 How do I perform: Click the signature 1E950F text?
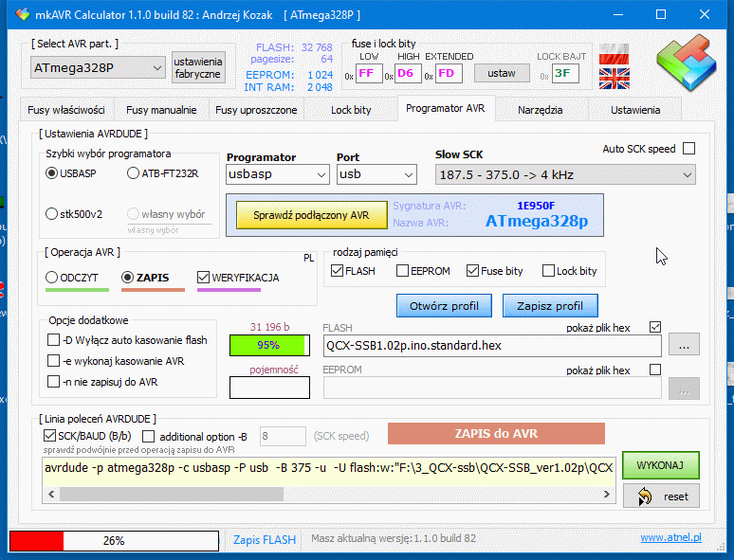[x=536, y=206]
